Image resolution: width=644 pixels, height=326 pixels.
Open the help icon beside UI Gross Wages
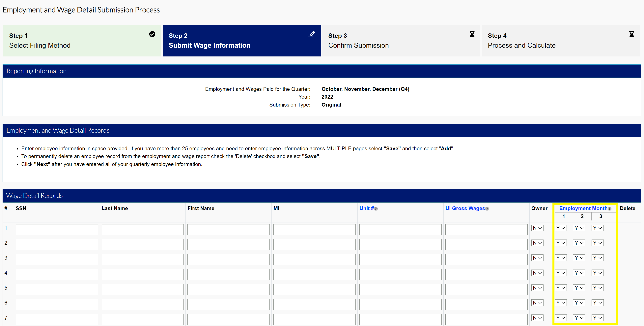487,209
